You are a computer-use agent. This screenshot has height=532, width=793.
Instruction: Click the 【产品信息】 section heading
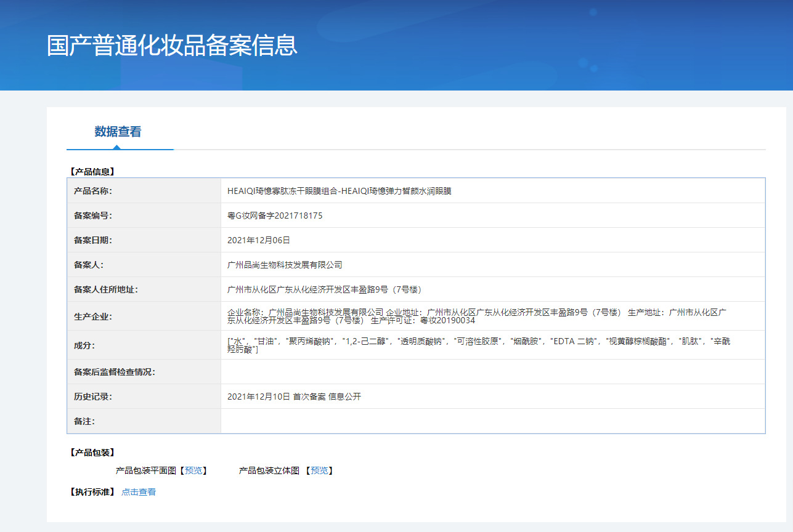point(92,172)
